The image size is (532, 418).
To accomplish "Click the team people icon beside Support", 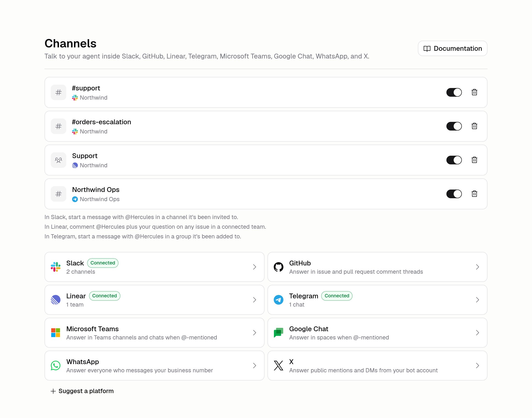I will pyautogui.click(x=59, y=160).
